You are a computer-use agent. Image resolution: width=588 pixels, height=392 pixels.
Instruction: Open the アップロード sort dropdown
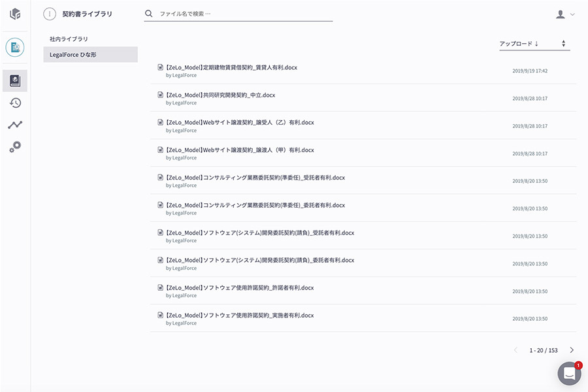click(534, 44)
